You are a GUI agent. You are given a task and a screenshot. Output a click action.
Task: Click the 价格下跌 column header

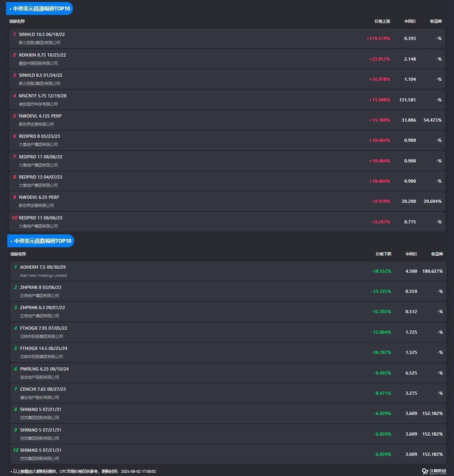[383, 254]
